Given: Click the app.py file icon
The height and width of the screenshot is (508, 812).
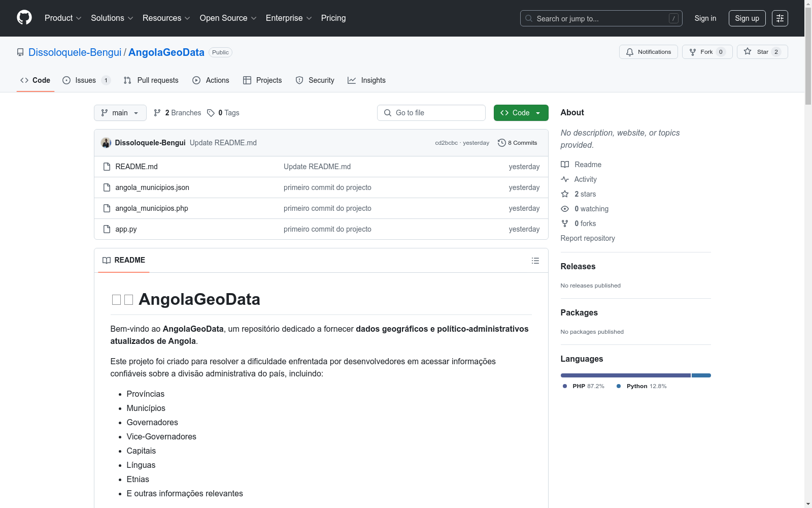Looking at the screenshot, I should 107,229.
